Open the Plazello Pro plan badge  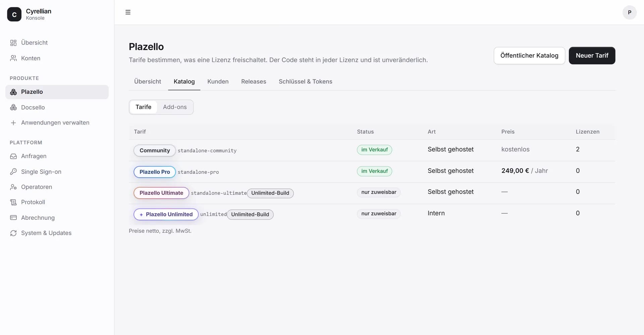tap(155, 172)
